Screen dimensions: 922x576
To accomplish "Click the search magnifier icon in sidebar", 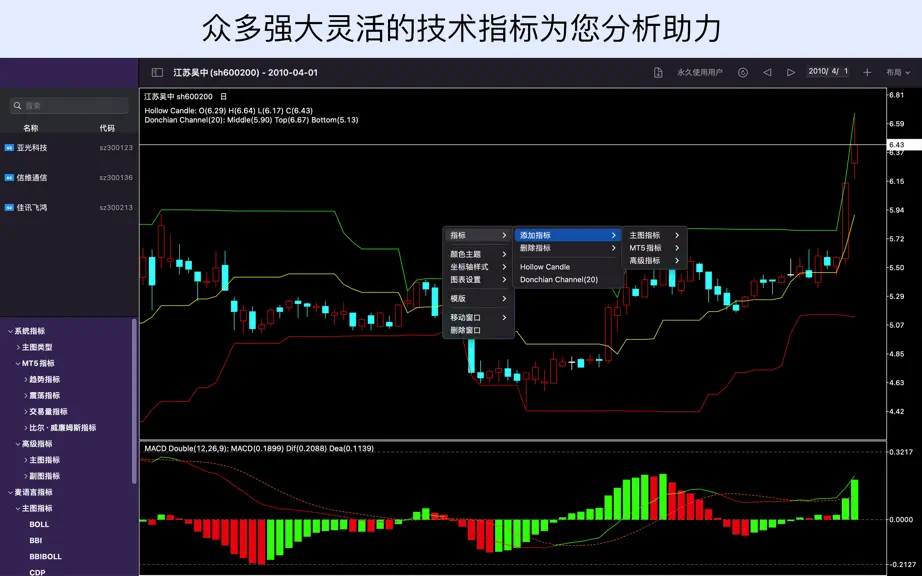I will (18, 106).
